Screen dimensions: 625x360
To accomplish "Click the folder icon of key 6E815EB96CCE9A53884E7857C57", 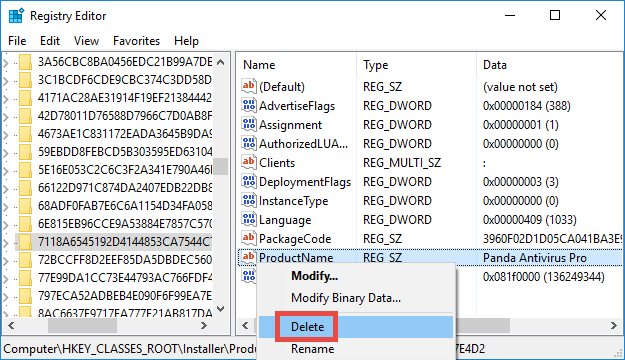I will tap(25, 224).
